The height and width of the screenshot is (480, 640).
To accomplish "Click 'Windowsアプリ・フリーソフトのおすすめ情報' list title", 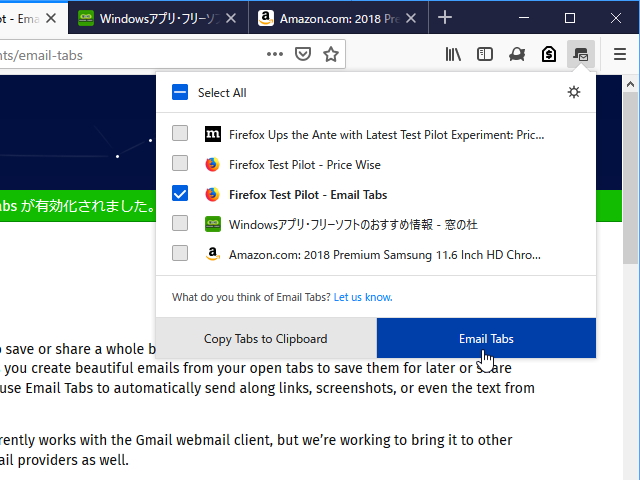I will [353, 224].
